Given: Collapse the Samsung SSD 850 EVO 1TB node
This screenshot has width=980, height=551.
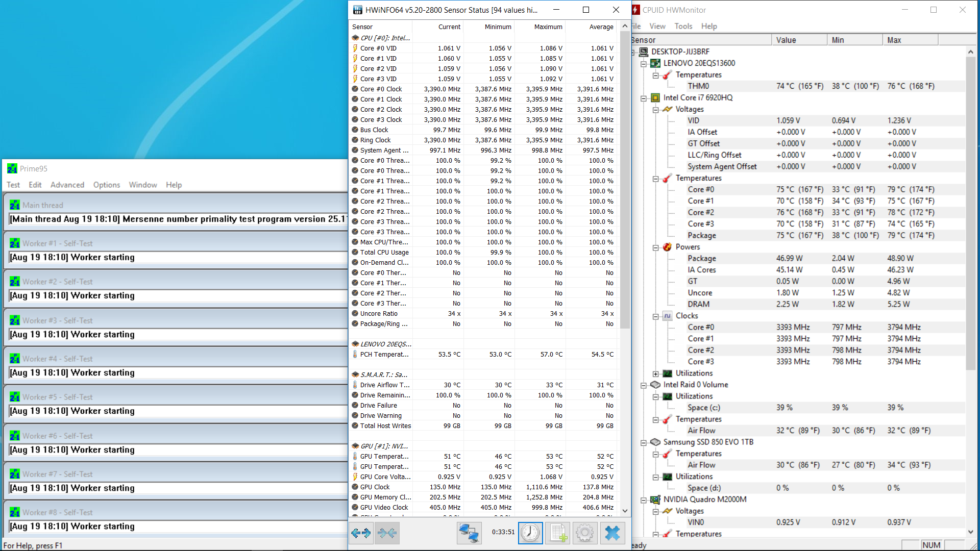Looking at the screenshot, I should click(644, 443).
